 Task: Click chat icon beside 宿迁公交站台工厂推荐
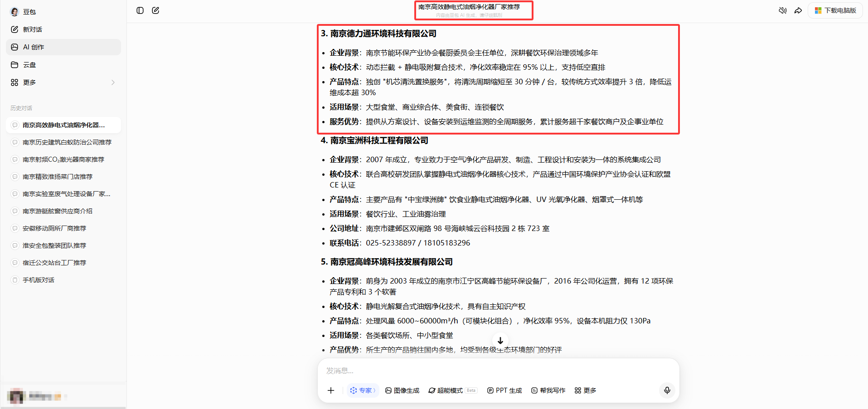click(15, 263)
